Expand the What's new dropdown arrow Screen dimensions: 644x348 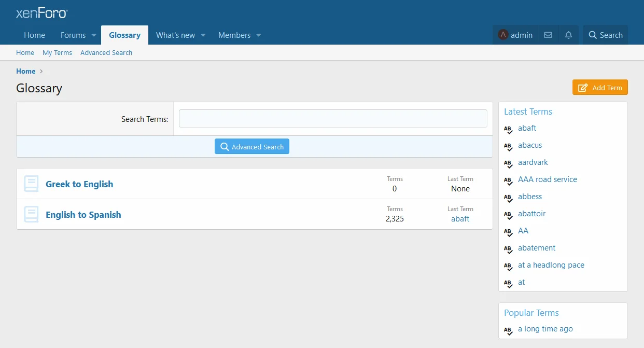[x=203, y=35]
